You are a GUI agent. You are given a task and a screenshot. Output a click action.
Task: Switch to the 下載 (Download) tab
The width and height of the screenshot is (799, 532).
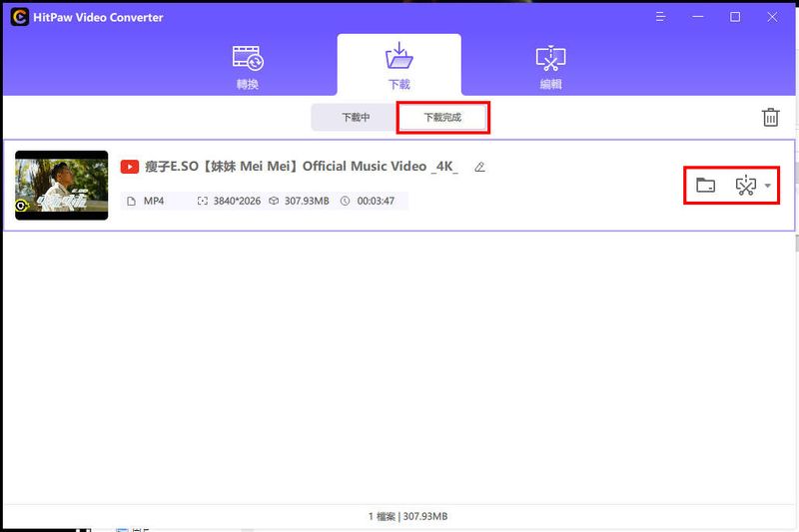tap(399, 65)
